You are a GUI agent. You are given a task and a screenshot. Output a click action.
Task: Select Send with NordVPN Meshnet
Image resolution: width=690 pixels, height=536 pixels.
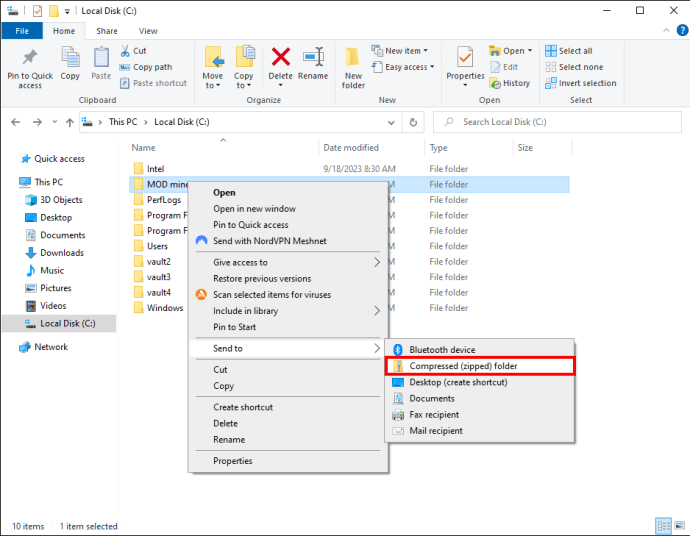[288, 241]
